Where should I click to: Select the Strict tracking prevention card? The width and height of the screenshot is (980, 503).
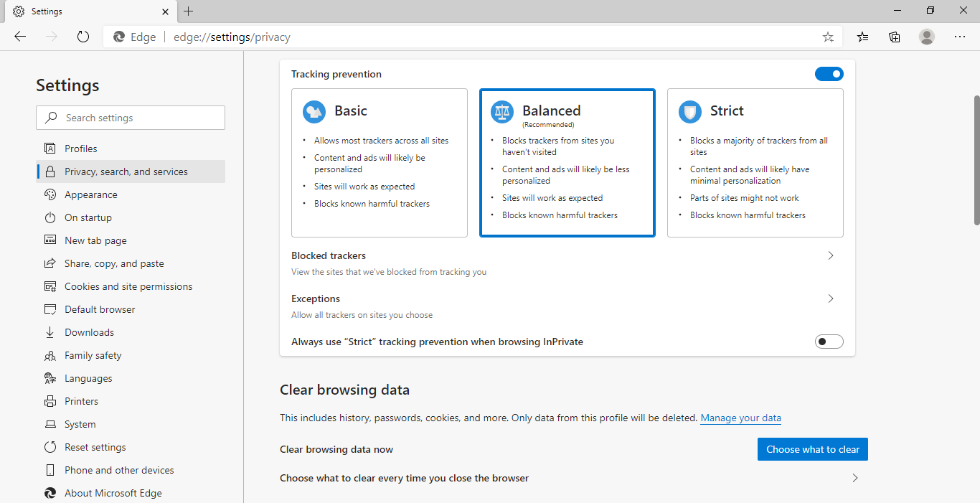(x=755, y=163)
